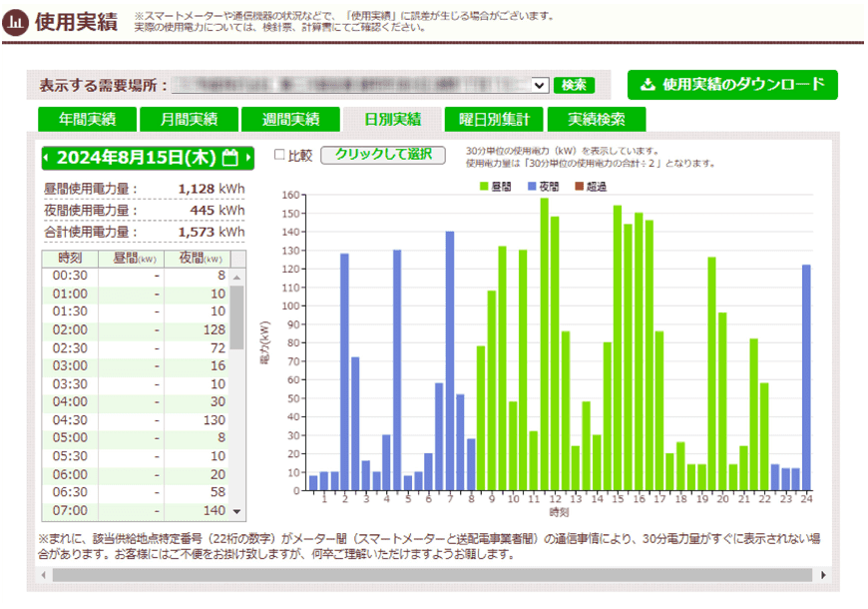
Task: Open the calendar date picker icon
Action: click(x=229, y=158)
